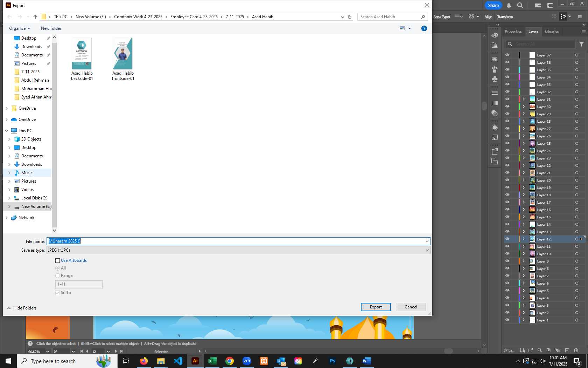Screen dimensions: 588x368
Task: Open the Save as type dropdown
Action: pos(238,250)
